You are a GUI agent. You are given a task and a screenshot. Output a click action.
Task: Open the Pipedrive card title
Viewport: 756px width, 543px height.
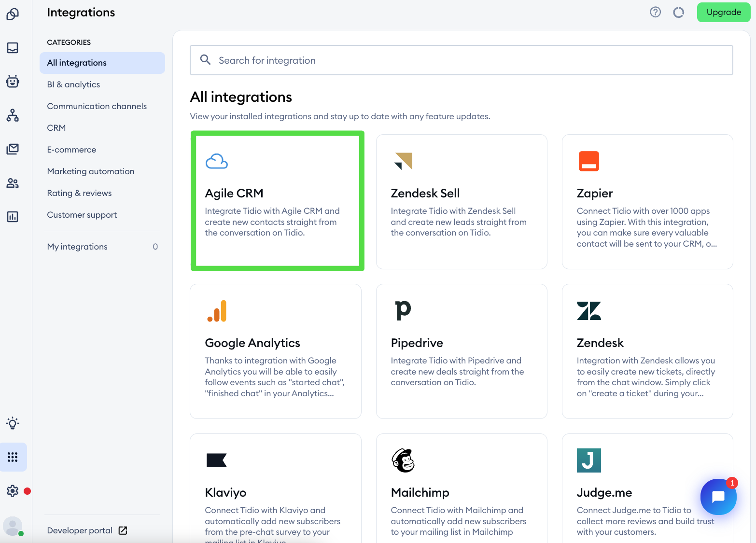click(417, 343)
